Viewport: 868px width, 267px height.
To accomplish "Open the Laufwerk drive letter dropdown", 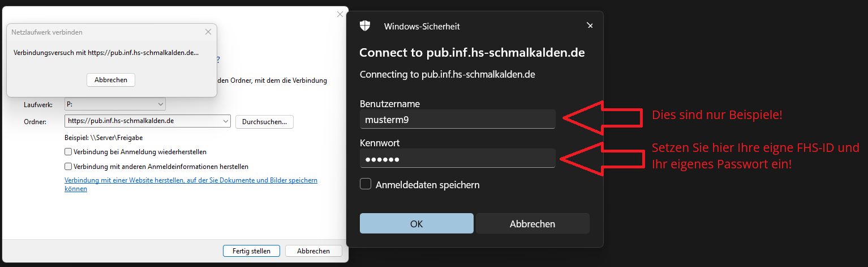I will (161, 104).
